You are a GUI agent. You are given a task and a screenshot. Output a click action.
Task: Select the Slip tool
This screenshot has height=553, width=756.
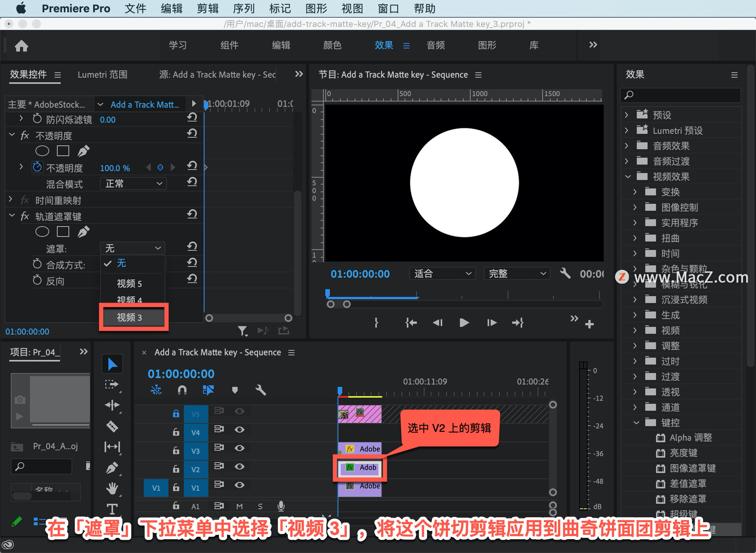[x=112, y=447]
